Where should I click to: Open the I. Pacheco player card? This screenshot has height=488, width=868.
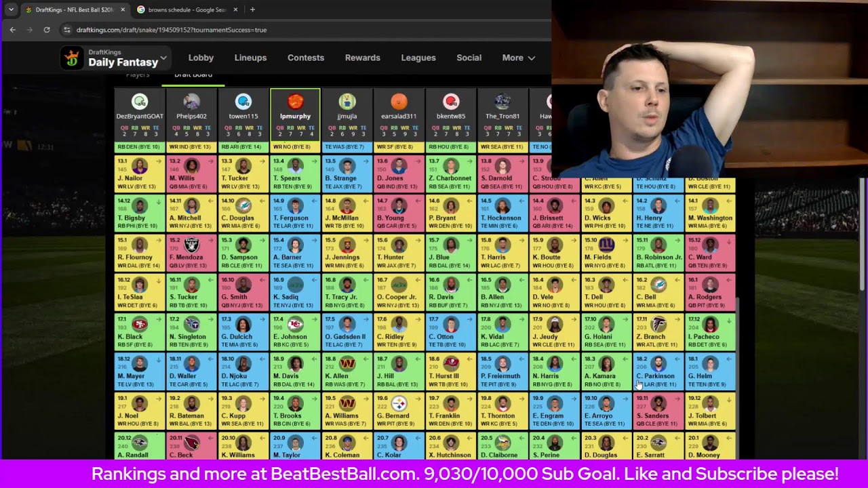710,331
